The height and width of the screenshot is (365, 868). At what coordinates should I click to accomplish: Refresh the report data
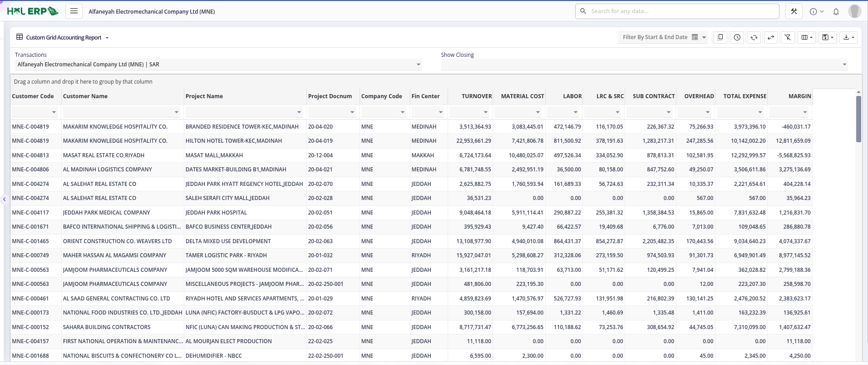[x=754, y=38]
